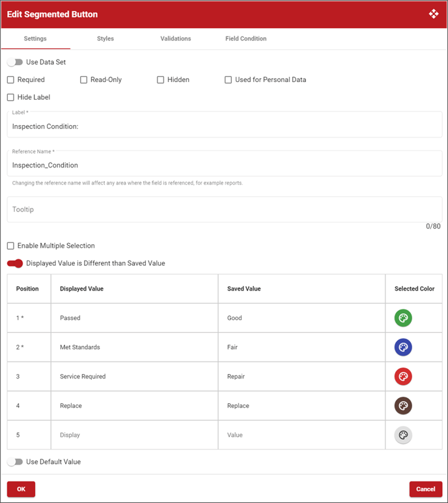Open red color palette for Service Required

point(403,377)
